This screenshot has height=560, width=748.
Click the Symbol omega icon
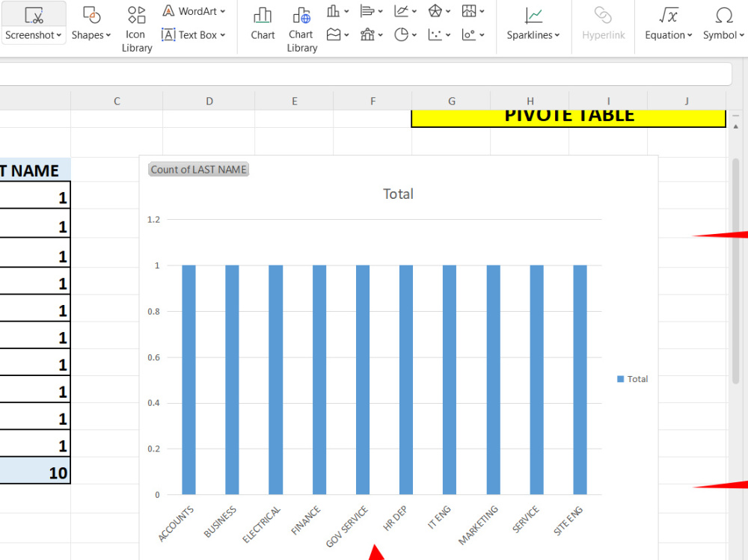[723, 16]
